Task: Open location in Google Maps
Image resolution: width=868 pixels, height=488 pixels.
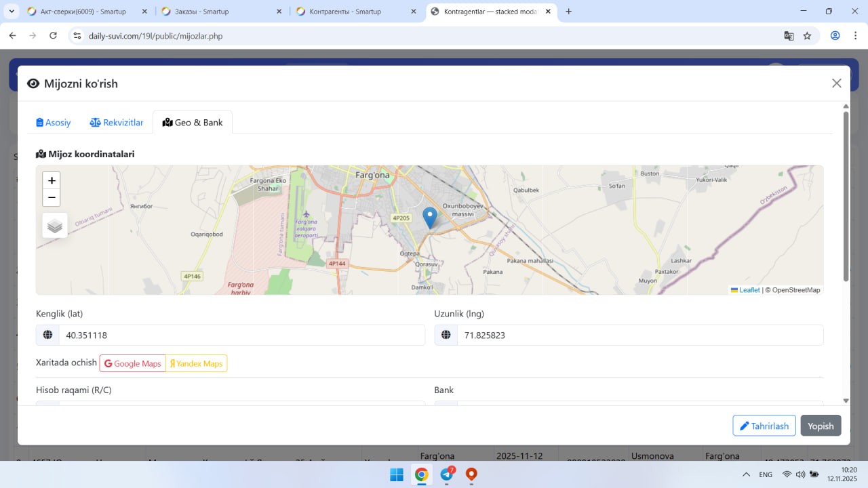Action: (133, 364)
